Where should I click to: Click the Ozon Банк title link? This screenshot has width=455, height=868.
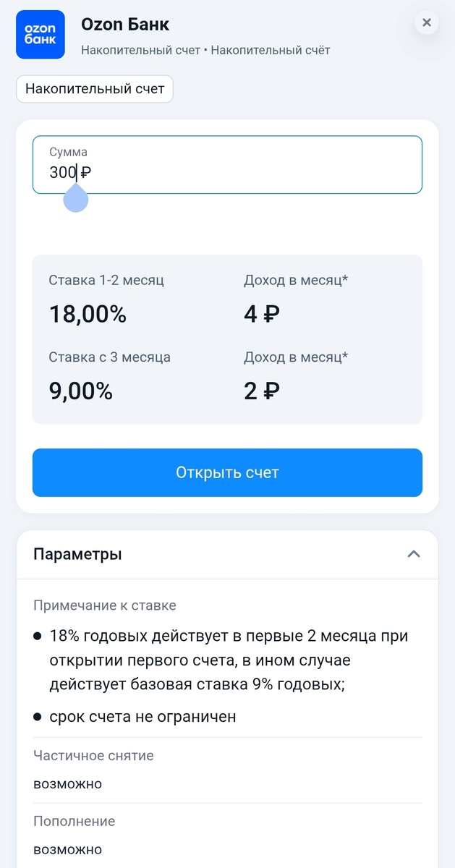pyautogui.click(x=125, y=24)
